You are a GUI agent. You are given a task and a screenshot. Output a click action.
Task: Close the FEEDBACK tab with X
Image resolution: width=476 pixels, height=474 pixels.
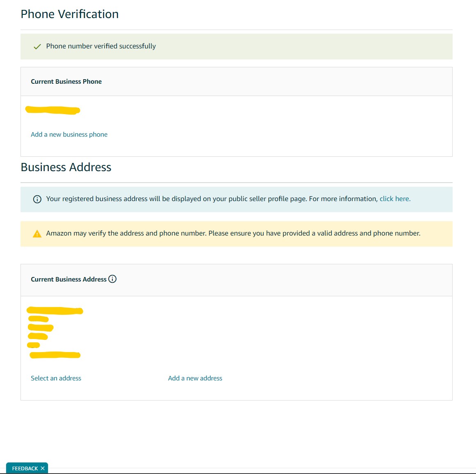click(43, 468)
